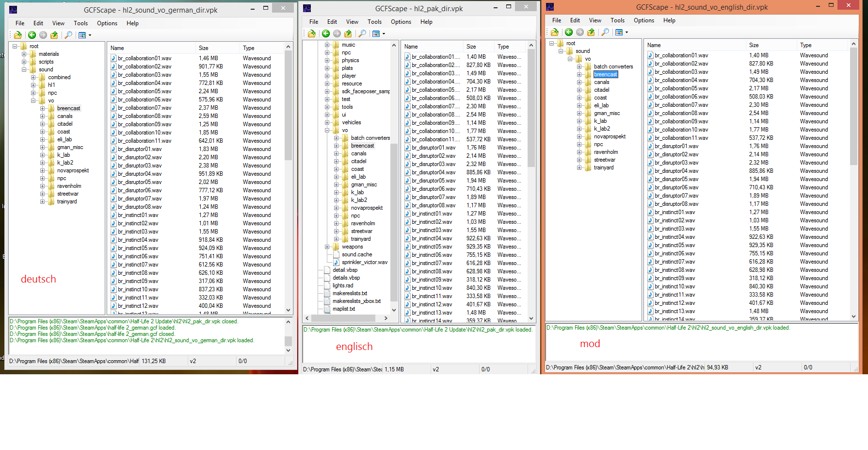868x450 pixels.
Task: Sort by the Type column in the english window
Action: pyautogui.click(x=822, y=45)
